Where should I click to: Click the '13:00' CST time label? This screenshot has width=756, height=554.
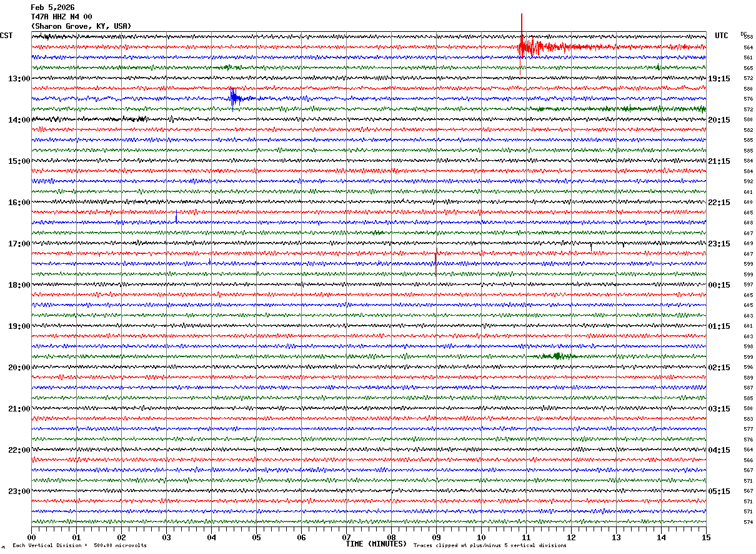tap(19, 79)
